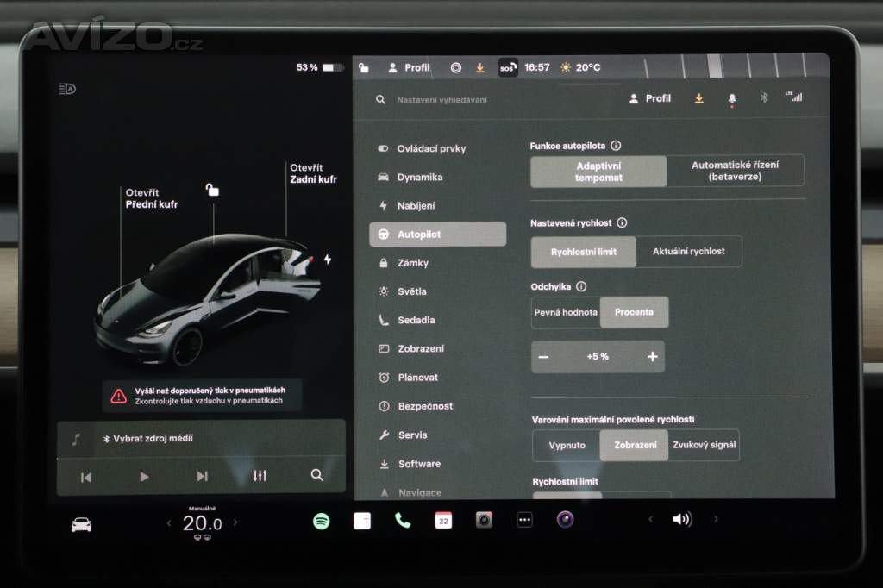This screenshot has height=588, width=883.
Task: Open the media equalizer icon
Action: [x=260, y=476]
